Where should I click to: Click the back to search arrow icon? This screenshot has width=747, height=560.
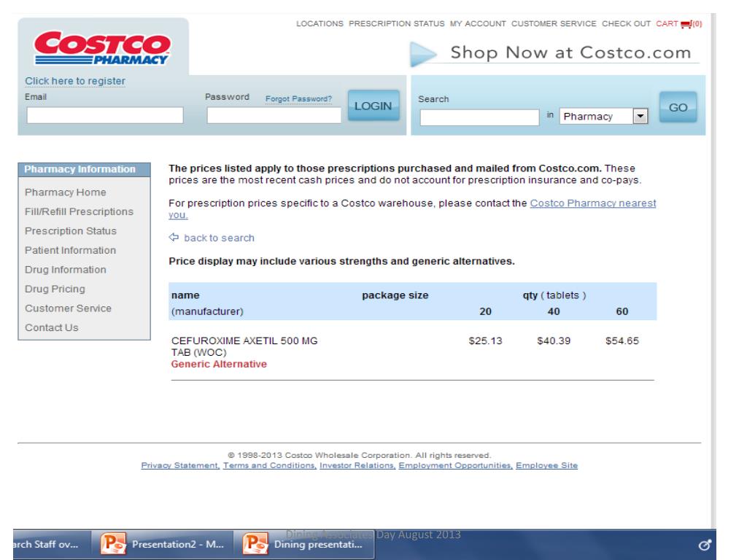(x=174, y=237)
